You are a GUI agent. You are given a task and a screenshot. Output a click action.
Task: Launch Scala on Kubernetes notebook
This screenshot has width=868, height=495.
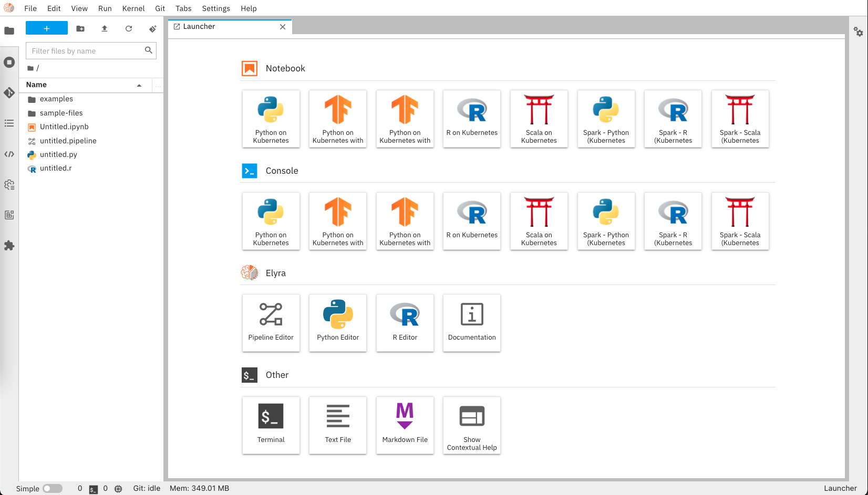tap(539, 119)
